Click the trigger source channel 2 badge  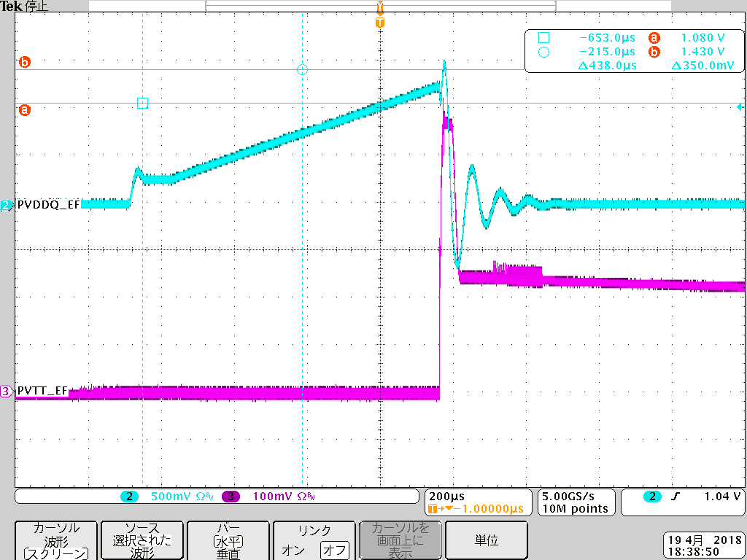(x=652, y=496)
